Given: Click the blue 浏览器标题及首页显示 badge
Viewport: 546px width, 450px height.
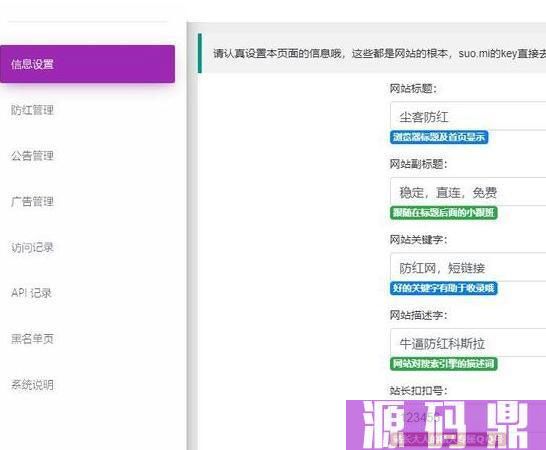Looking at the screenshot, I should pos(439,137).
